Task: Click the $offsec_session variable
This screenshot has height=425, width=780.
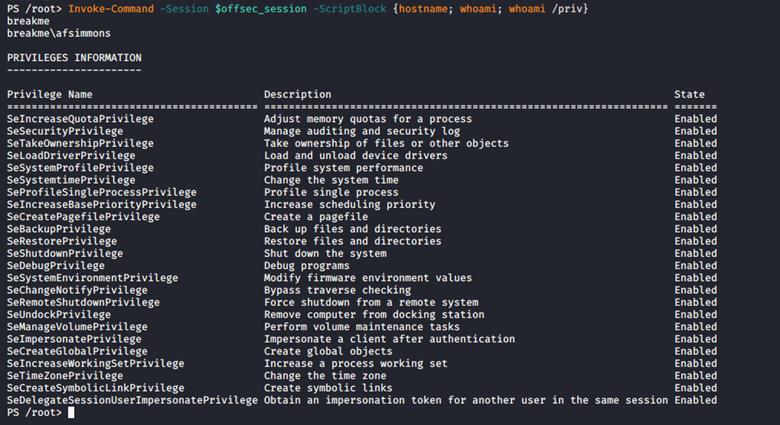Action: point(255,8)
